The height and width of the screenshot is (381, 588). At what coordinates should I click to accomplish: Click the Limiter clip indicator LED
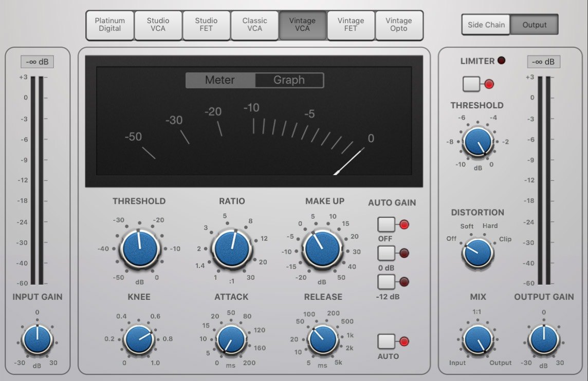click(501, 60)
